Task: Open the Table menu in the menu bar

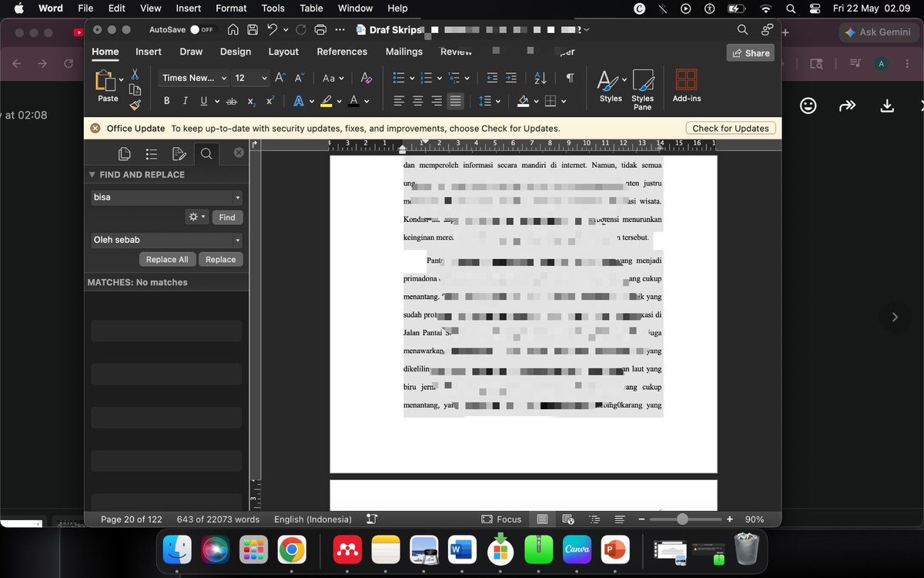Action: [311, 8]
